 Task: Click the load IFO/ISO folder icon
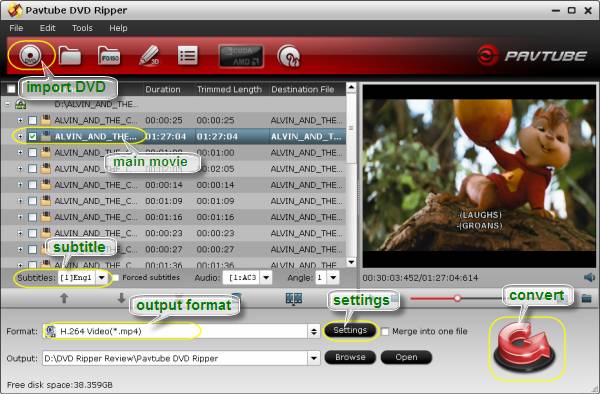(x=109, y=56)
